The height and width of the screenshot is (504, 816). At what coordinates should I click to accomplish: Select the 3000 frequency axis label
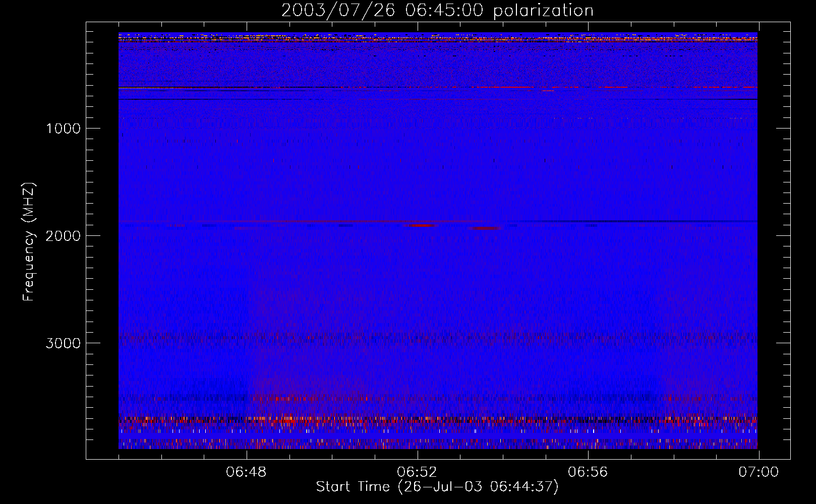(x=64, y=343)
